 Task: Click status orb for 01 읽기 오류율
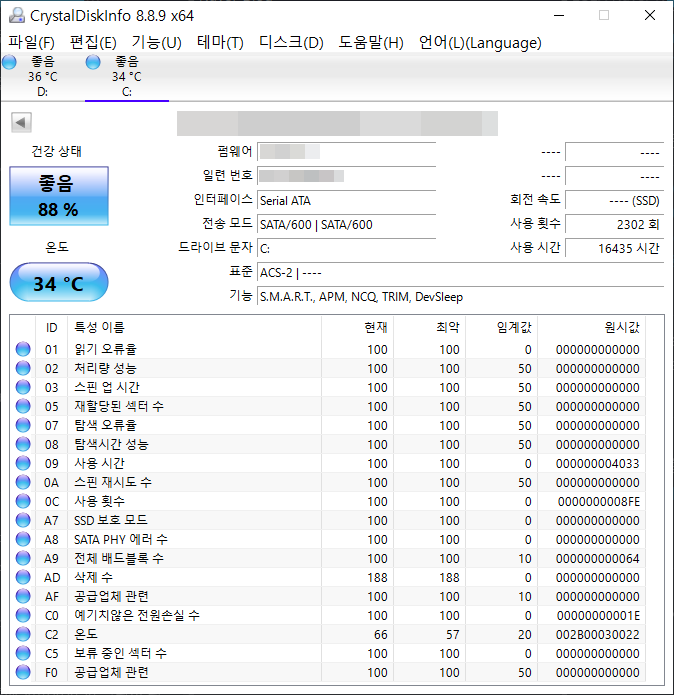(x=23, y=349)
